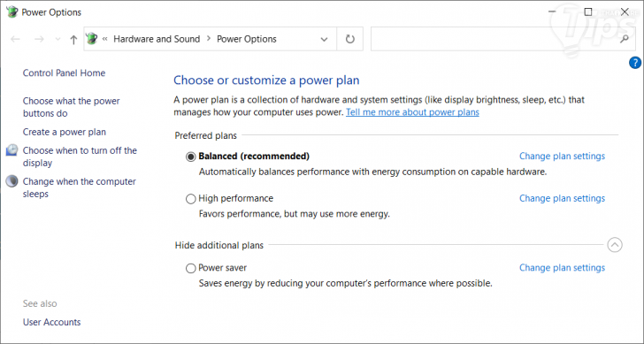Viewport: 644px width, 344px height.
Task: Go back with the Back arrow
Action: coord(16,40)
